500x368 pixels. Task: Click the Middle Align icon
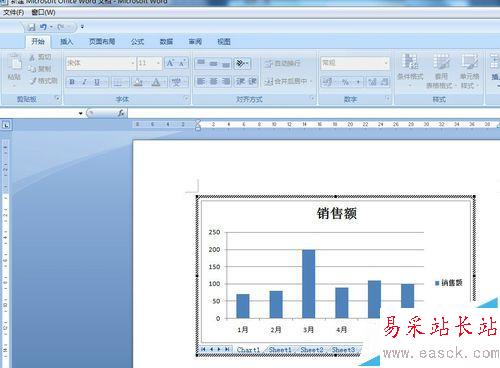click(213, 63)
